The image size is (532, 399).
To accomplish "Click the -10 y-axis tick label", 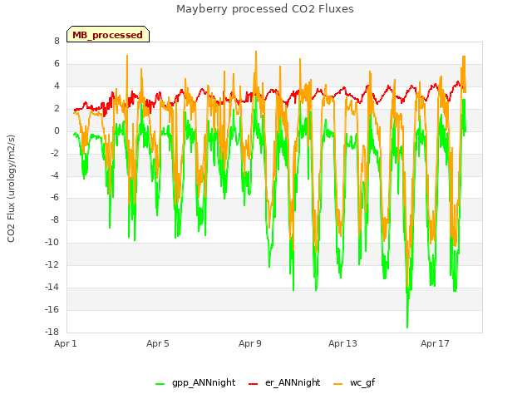I will [x=52, y=242].
